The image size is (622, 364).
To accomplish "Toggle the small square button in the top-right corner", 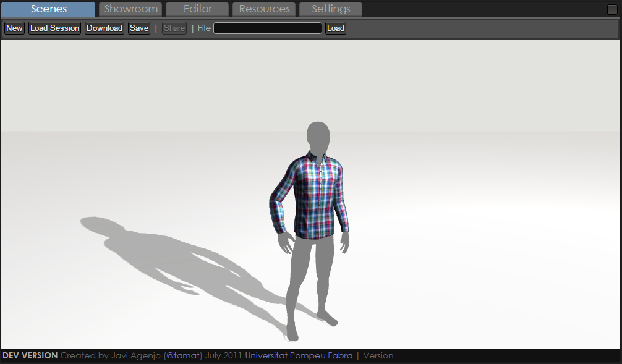I will [612, 9].
